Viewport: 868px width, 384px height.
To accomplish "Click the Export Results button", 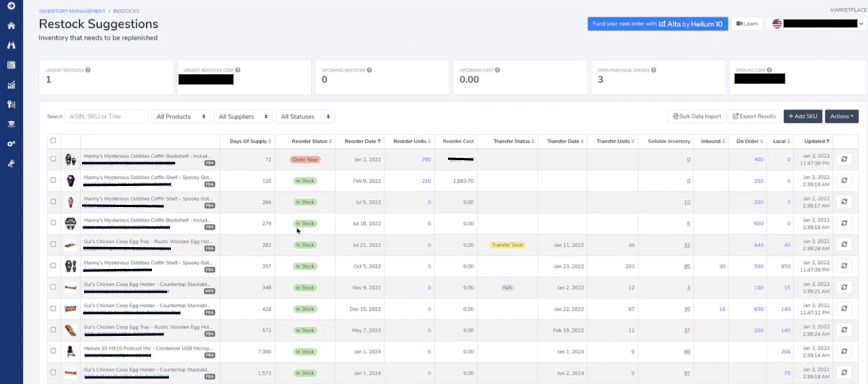I will pyautogui.click(x=754, y=116).
